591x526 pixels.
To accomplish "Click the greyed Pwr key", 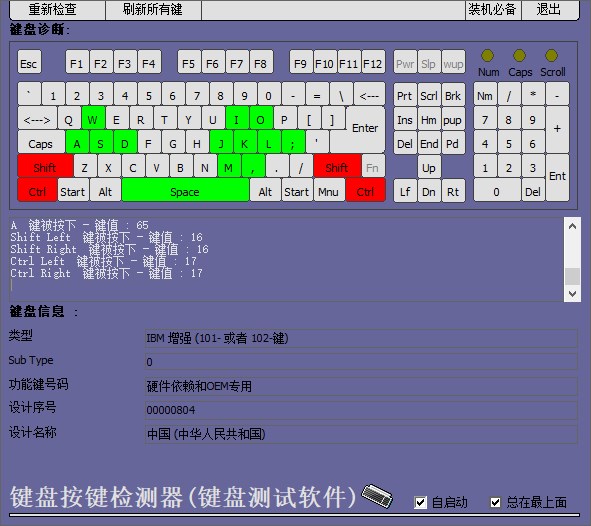I will coord(405,62).
